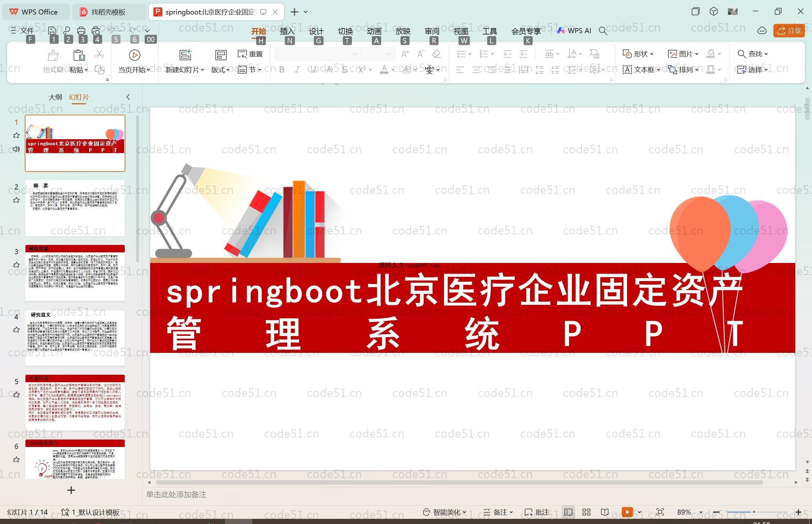
Task: Switch to the 找稻壳模板 window tab
Action: point(109,12)
